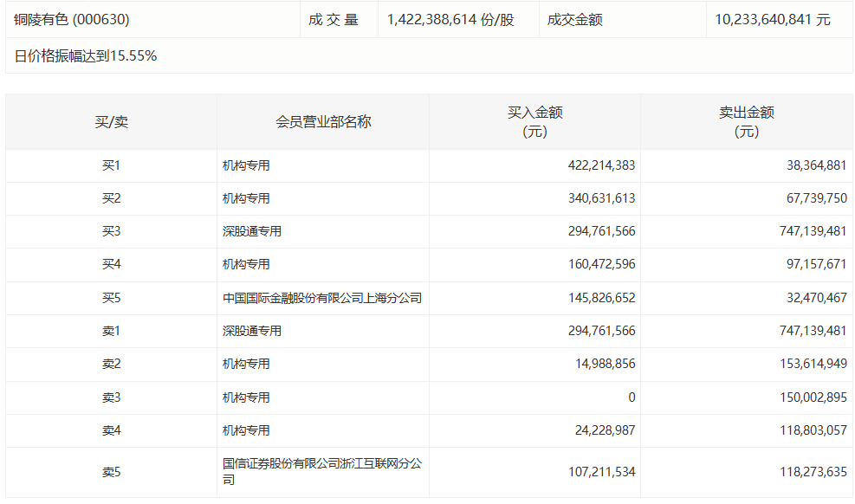The image size is (855, 504).
Task: Click 机构专用 in the 买4 row
Action: [x=246, y=264]
